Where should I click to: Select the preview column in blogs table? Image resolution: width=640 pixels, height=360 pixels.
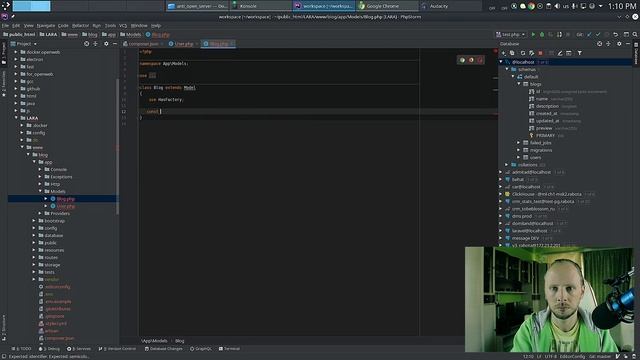(x=544, y=128)
